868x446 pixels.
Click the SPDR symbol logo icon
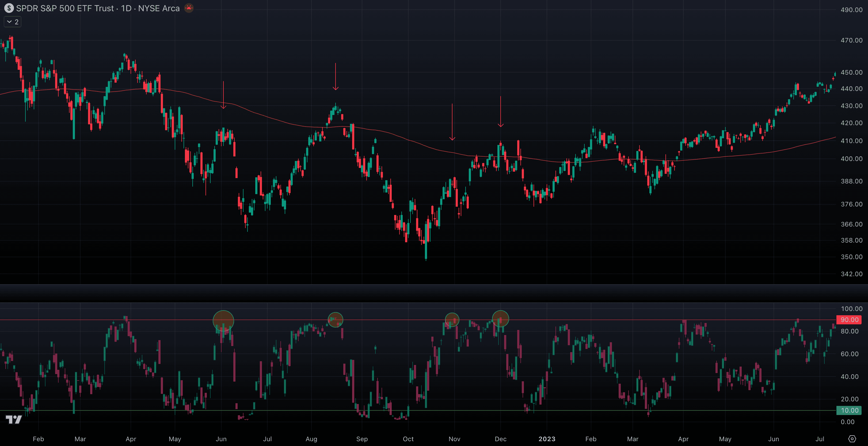[x=9, y=8]
